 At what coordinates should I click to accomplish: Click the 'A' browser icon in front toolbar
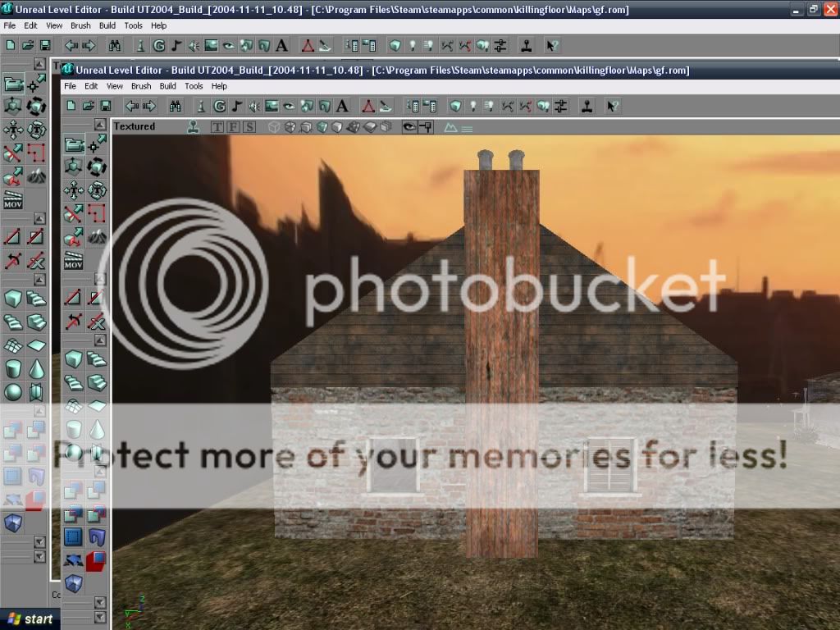click(343, 106)
